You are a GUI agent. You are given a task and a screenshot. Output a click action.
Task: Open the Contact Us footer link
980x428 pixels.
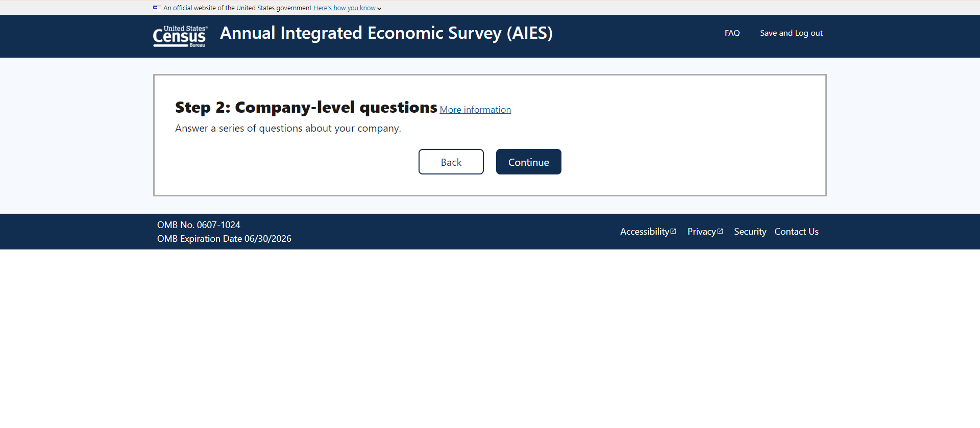click(x=796, y=232)
